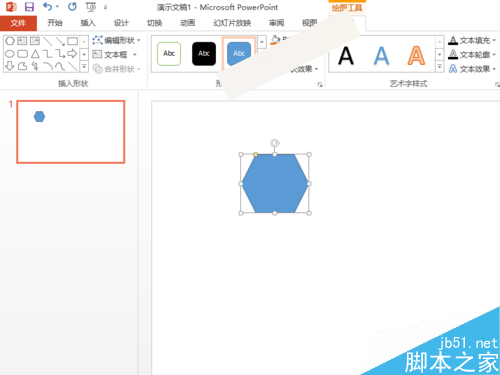Screen dimensions: 500x375
Task: Open the Undo history dropdown arrow
Action: (x=58, y=7)
